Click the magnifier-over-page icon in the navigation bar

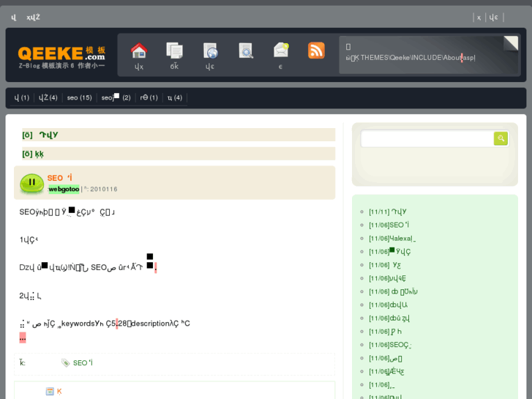(246, 51)
